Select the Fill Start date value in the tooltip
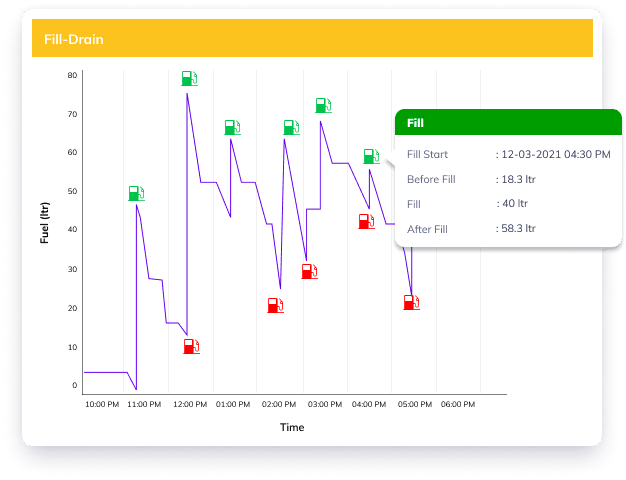 [x=553, y=155]
